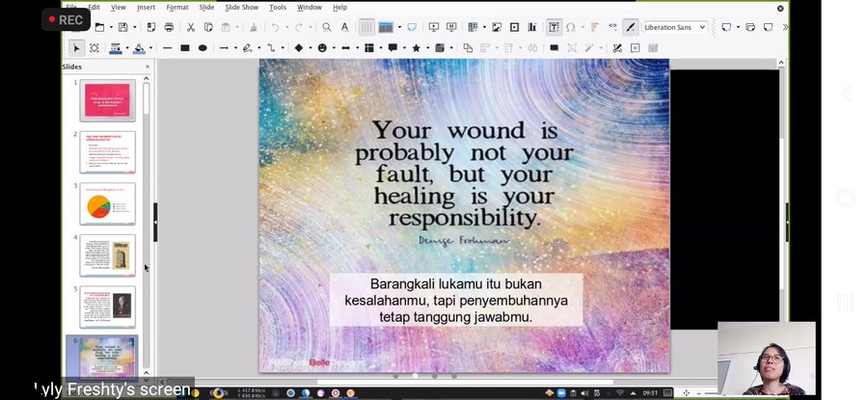Toggle Master Slide view icon
Screen dimensions: 868x400
tap(412, 27)
